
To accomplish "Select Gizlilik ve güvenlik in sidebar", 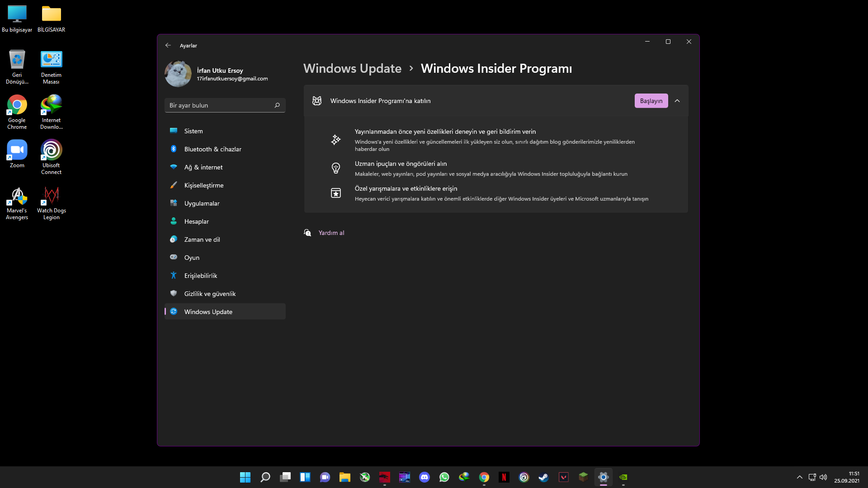I will tap(210, 294).
